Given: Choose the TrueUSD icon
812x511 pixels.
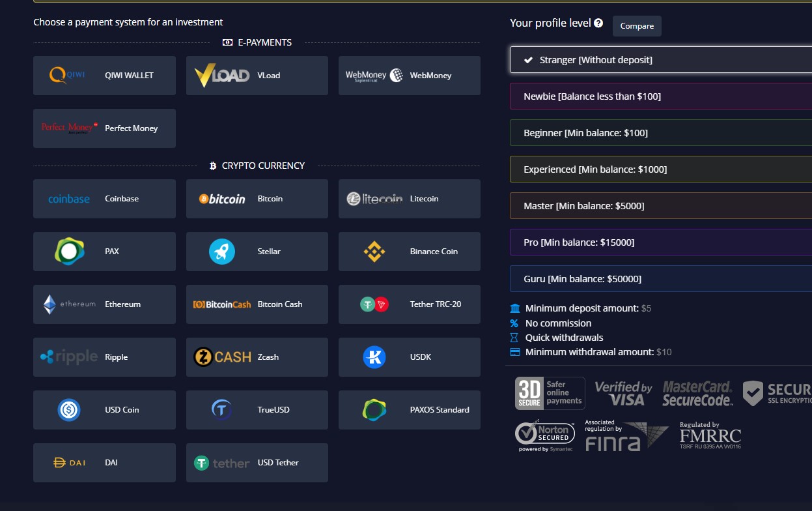Looking at the screenshot, I should point(222,410).
